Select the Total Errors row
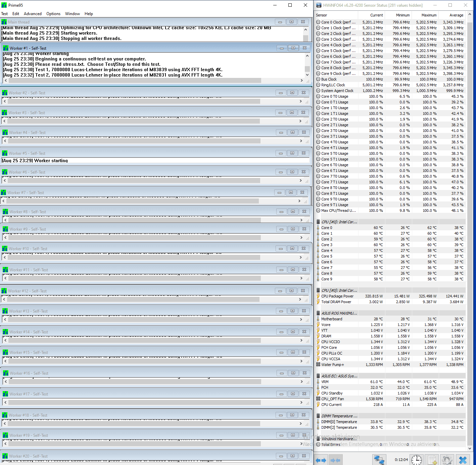Image resolution: width=476 pixels, height=465 pixels. pos(390,445)
